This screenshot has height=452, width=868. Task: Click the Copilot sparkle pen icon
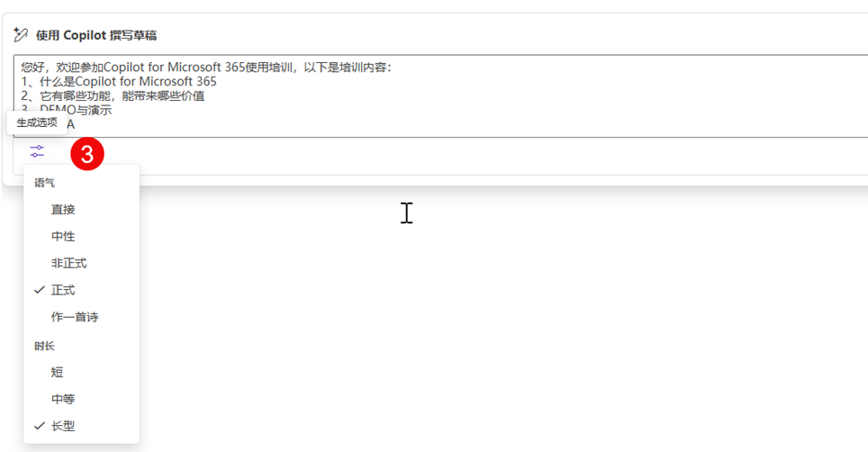point(21,35)
